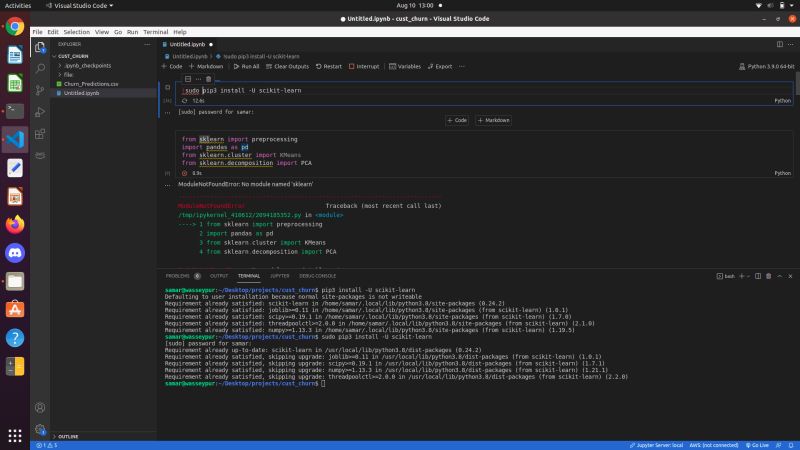The height and width of the screenshot is (450, 800).
Task: Split the terminal panel
Action: [x=758, y=276]
